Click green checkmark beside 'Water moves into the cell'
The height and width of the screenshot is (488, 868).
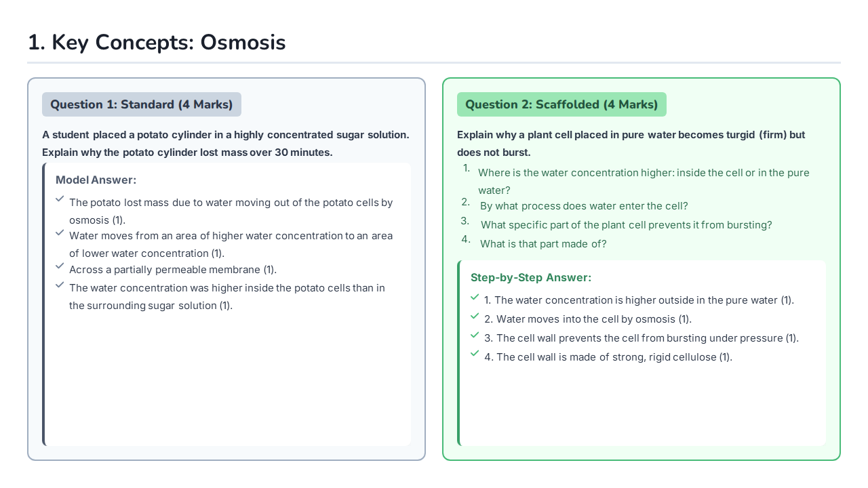coord(475,316)
